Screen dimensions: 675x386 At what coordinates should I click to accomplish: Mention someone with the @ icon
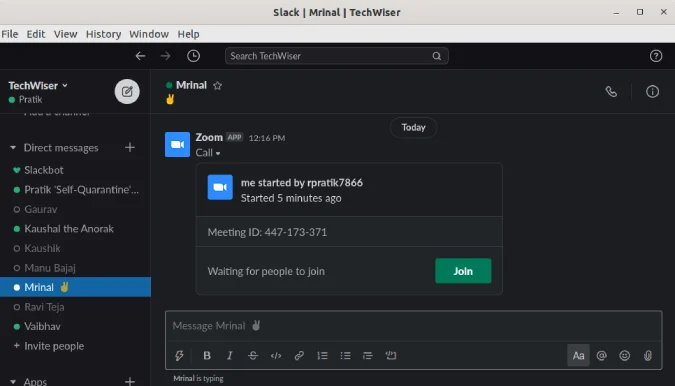601,355
